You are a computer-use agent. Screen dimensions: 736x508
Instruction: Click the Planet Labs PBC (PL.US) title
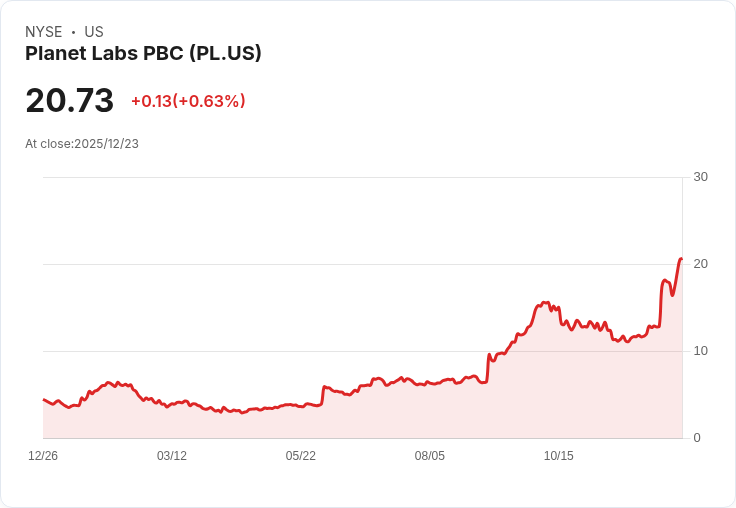click(x=143, y=54)
